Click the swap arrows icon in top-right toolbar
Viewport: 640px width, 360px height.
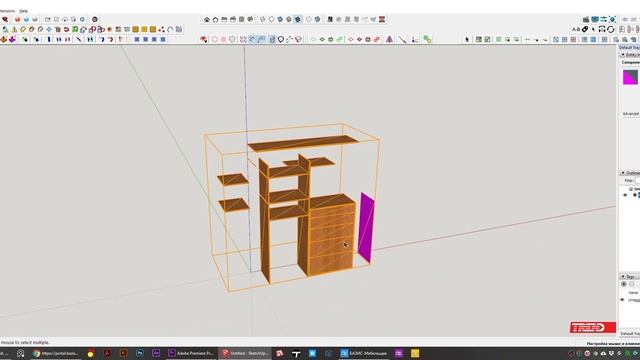(x=604, y=20)
